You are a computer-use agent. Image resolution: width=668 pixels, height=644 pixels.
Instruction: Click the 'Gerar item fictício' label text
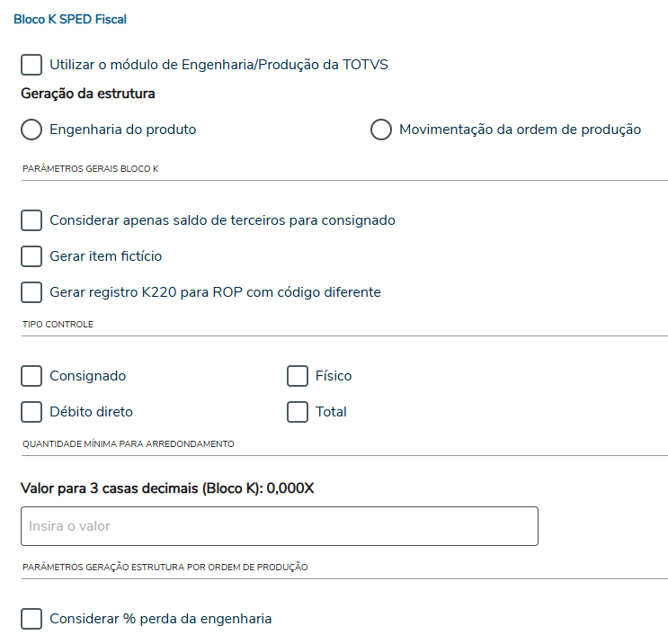coord(106,256)
